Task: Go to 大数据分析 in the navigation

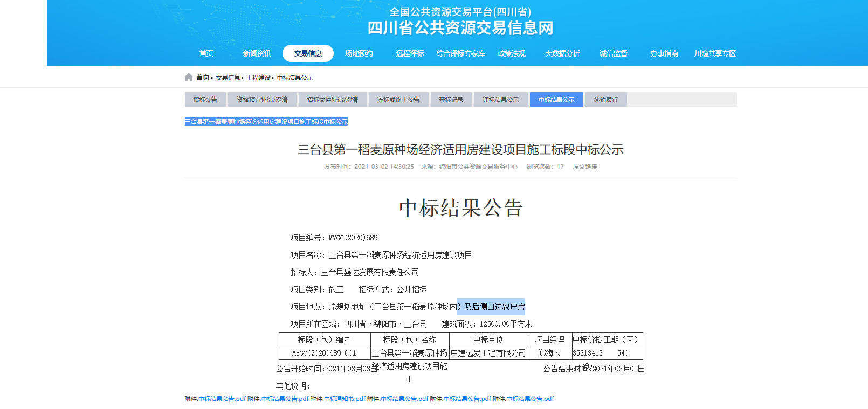Action: coord(562,53)
